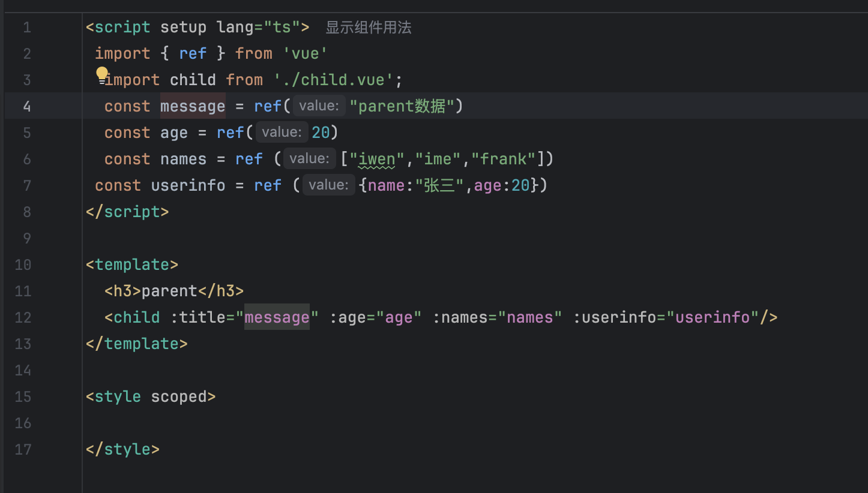Click line number 12 in the gutter
The image size is (868, 493).
(23, 317)
